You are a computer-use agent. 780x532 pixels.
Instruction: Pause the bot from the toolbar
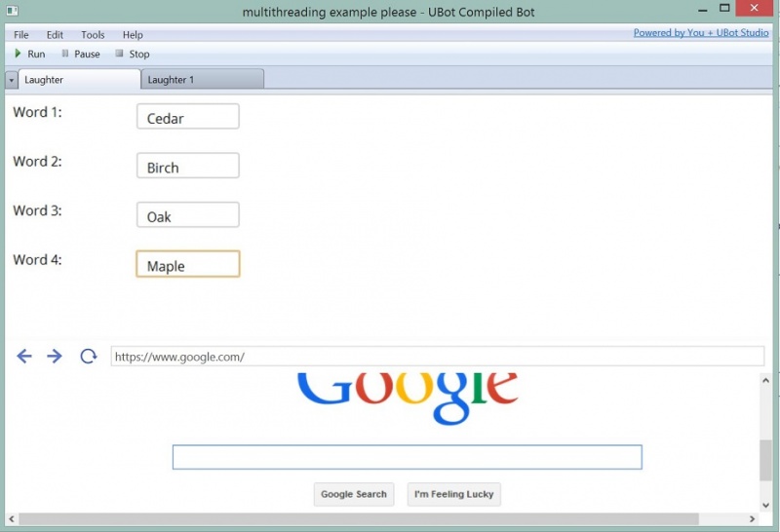pos(81,54)
